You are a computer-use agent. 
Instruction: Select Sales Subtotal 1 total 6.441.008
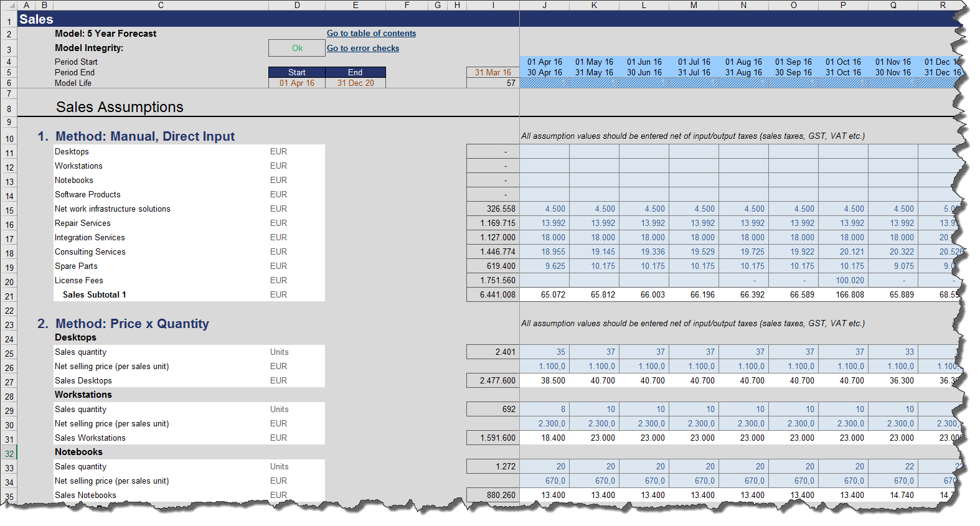[x=493, y=295]
